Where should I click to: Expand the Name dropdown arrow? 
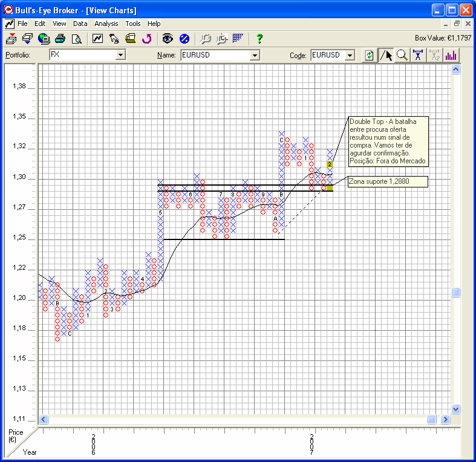(255, 55)
